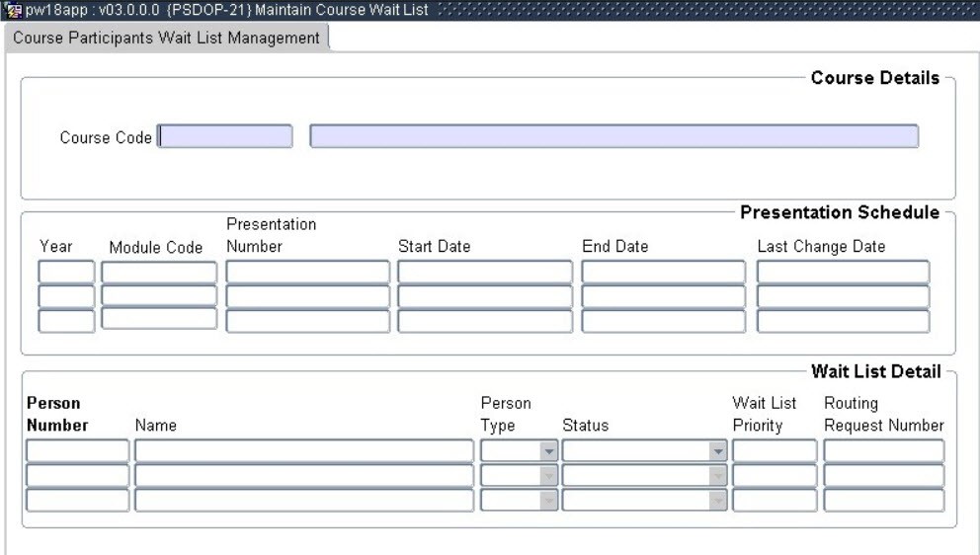Click first row End Date field

click(x=664, y=272)
